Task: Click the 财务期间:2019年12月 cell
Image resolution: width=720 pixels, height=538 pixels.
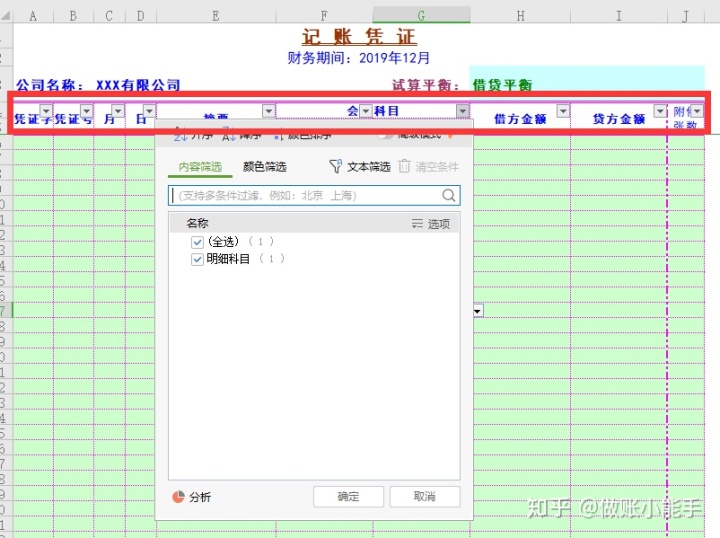Action: point(359,58)
